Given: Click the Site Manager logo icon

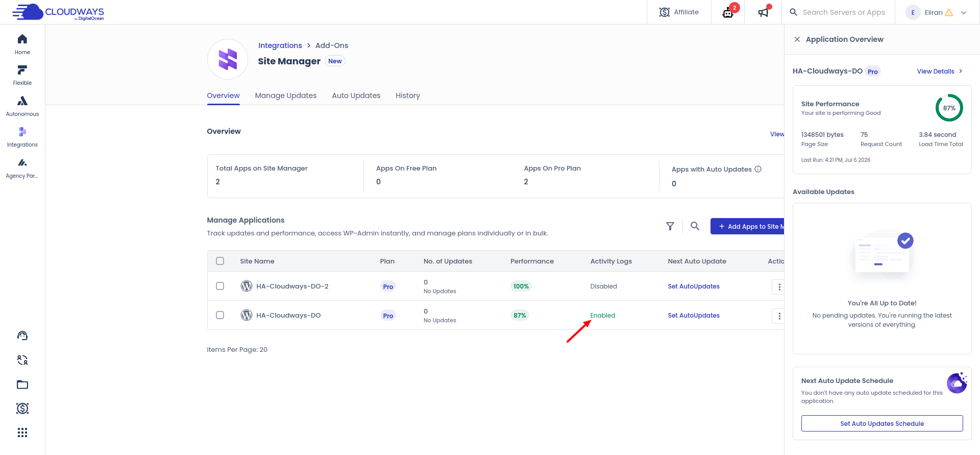Looking at the screenshot, I should pos(228,59).
